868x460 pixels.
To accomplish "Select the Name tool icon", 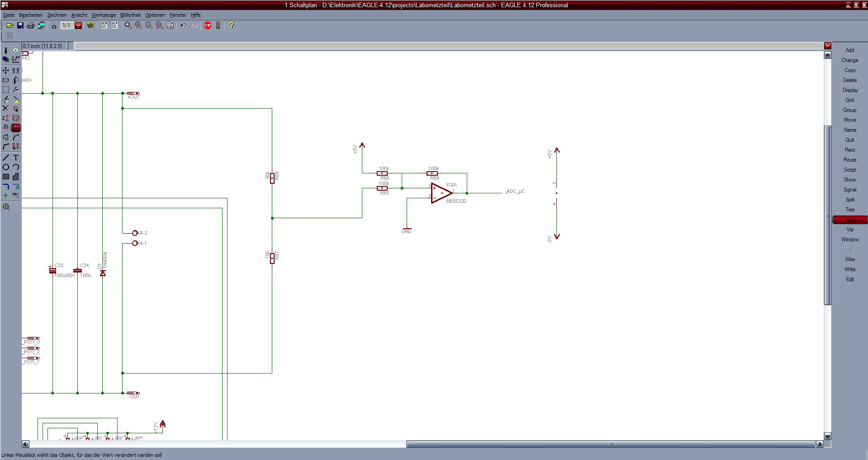I will tap(6, 128).
